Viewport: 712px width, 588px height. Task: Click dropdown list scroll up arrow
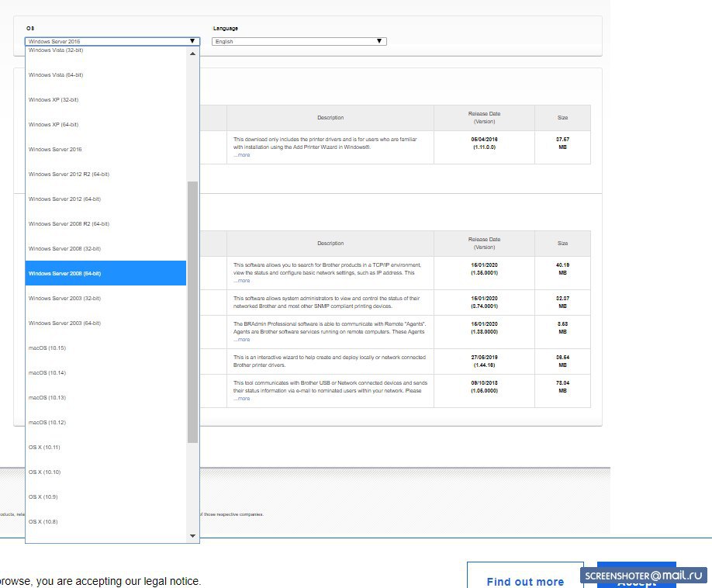[x=192, y=54]
